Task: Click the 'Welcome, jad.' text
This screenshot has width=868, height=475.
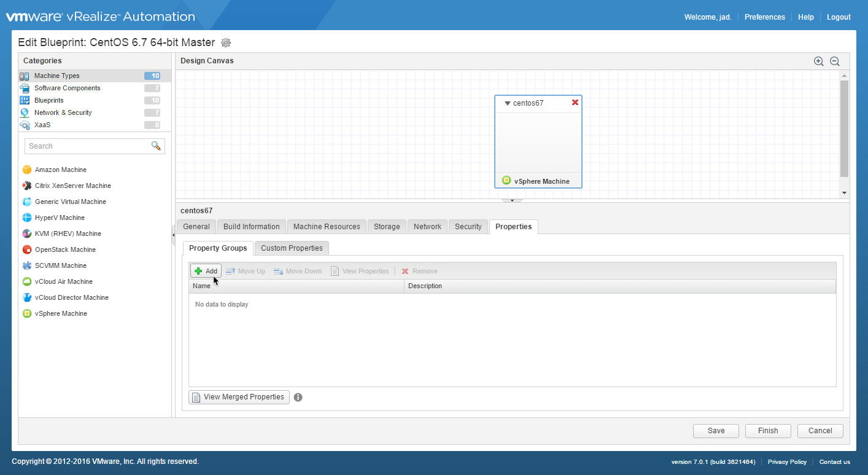Action: [708, 17]
